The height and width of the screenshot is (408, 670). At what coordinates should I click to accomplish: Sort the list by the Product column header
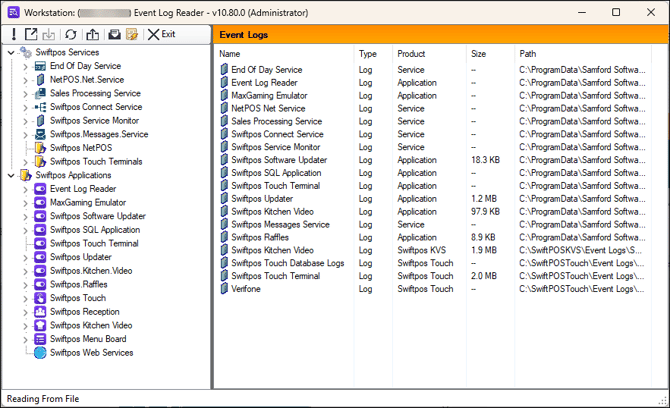pyautogui.click(x=429, y=54)
